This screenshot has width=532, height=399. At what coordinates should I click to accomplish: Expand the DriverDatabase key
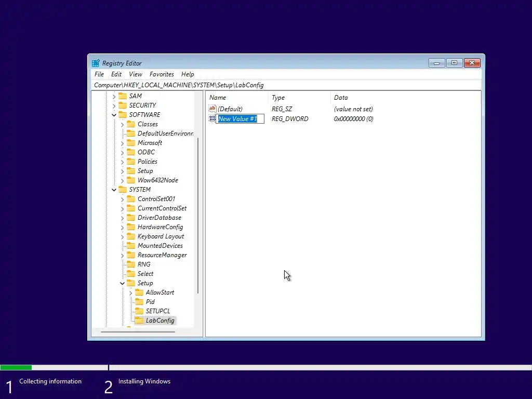click(122, 218)
